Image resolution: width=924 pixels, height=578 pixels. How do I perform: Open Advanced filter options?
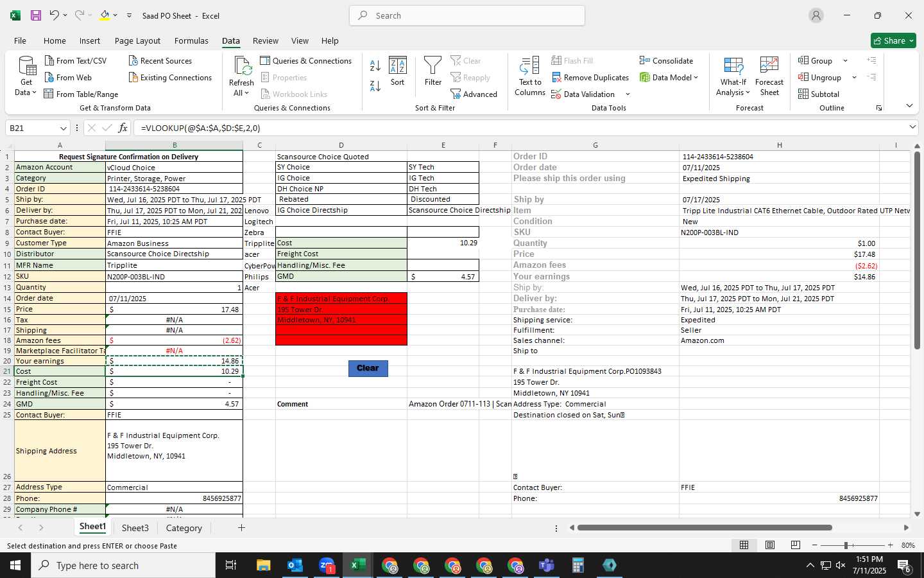point(474,94)
